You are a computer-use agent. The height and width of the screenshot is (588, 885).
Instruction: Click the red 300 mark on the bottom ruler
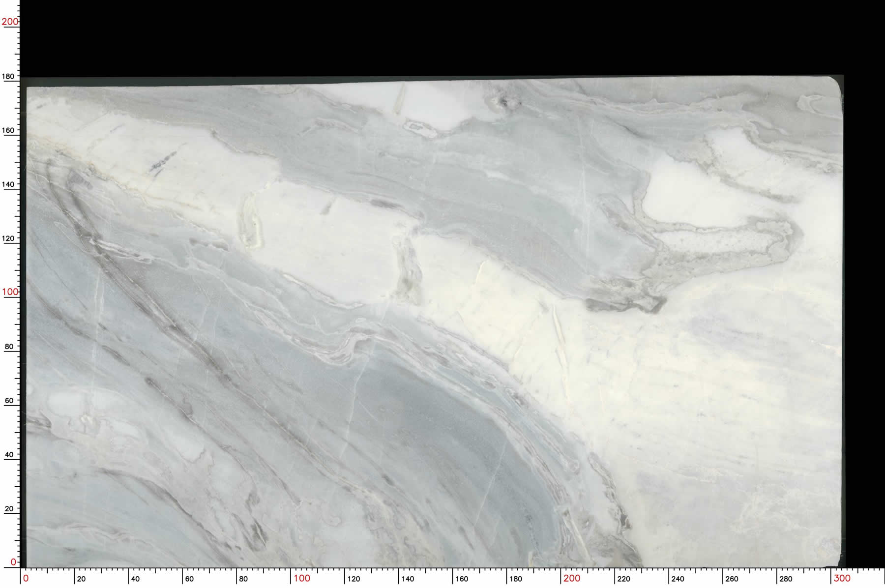[x=842, y=579]
